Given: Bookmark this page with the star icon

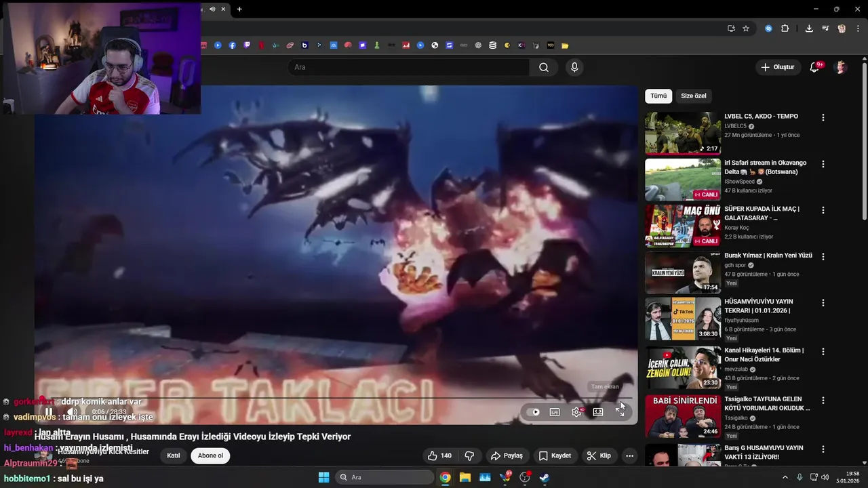Looking at the screenshot, I should point(746,28).
